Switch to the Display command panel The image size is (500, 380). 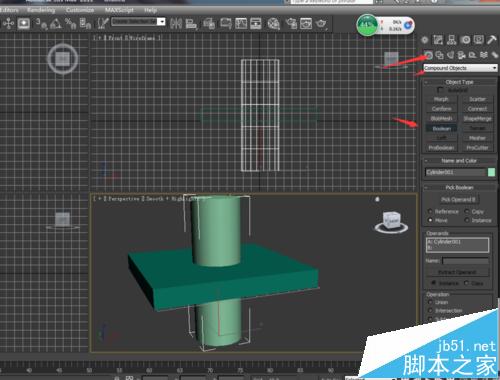click(x=479, y=40)
